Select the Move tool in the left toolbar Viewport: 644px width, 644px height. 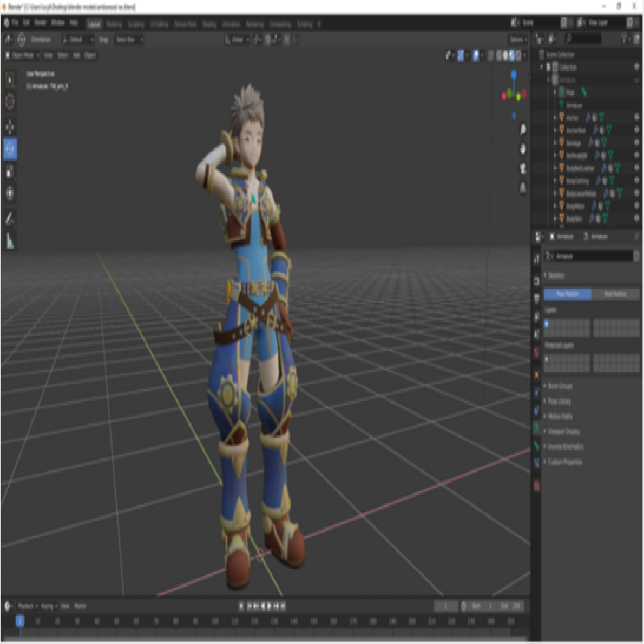point(10,126)
